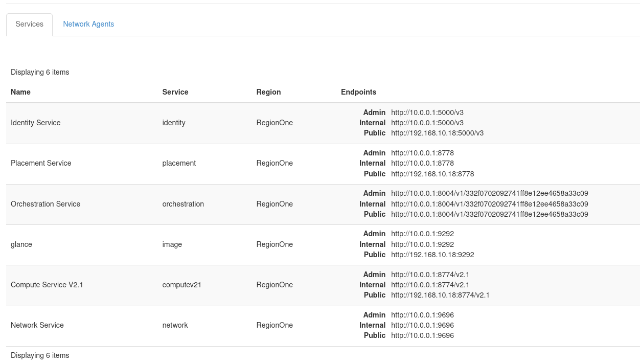Click Placement Service public endpoint 192.168.10.18:8778
Screen dimensions: 640x364
pyautogui.click(x=432, y=174)
